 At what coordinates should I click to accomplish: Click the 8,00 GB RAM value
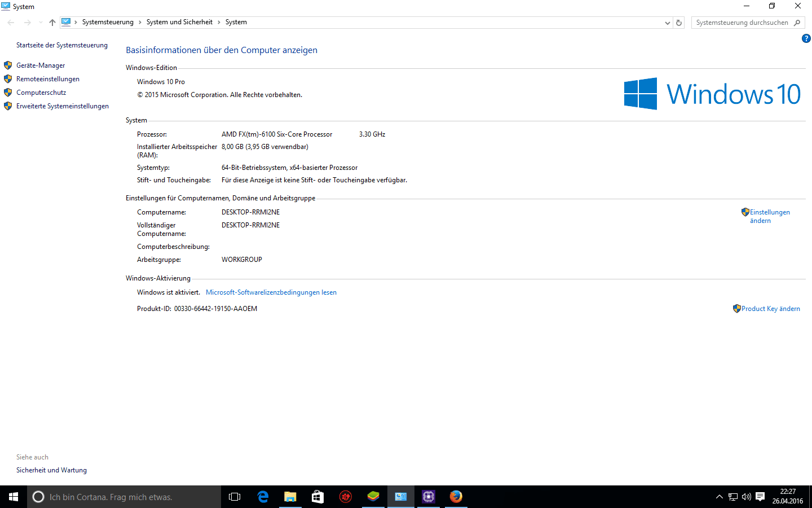tap(265, 147)
